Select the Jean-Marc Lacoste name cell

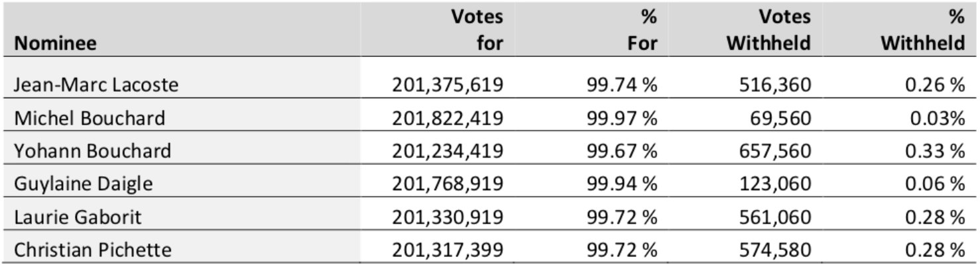[x=95, y=85]
